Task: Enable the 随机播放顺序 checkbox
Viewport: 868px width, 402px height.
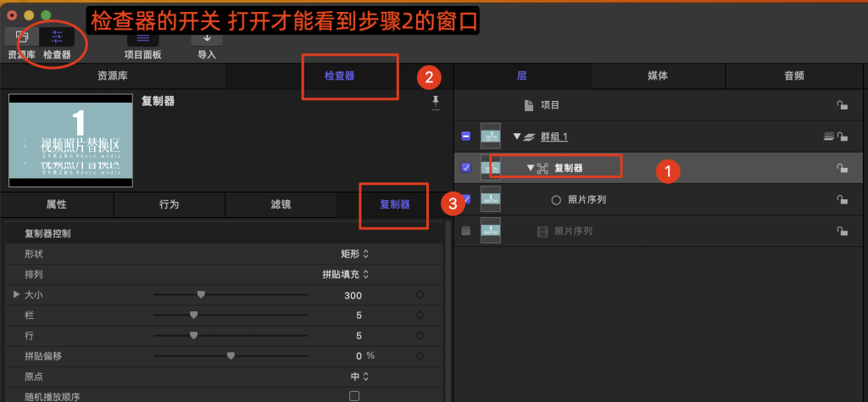Action: [354, 396]
